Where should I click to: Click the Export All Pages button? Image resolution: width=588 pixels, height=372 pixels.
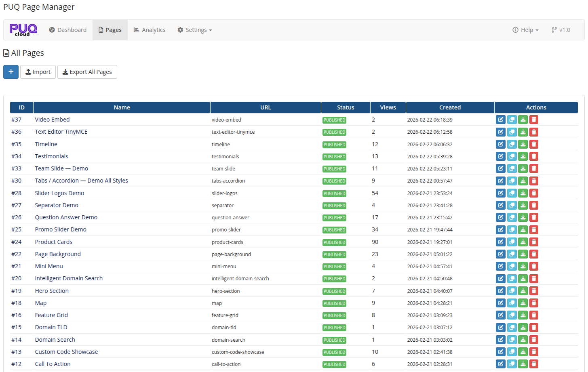tap(87, 71)
